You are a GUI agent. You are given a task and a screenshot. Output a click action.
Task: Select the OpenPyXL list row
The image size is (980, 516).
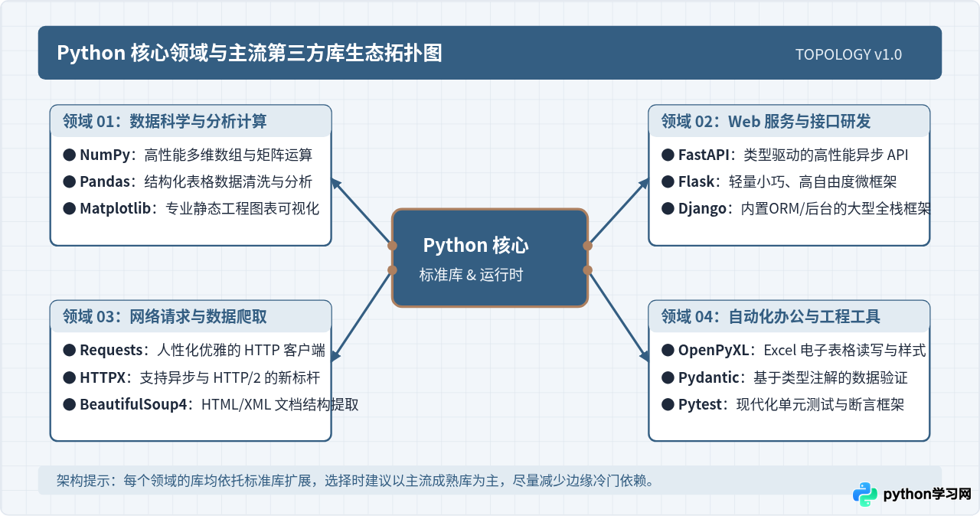tap(795, 351)
